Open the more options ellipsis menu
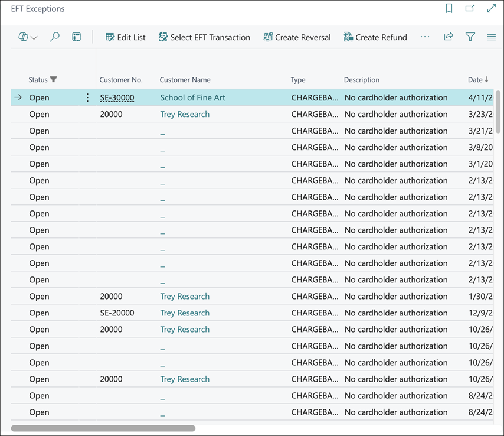Screen dimensions: 504x436 point(424,37)
